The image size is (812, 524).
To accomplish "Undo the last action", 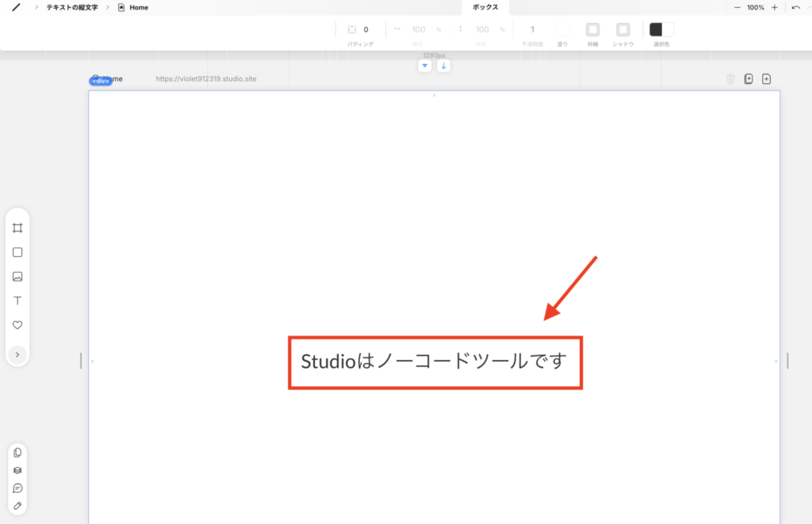I will [796, 7].
